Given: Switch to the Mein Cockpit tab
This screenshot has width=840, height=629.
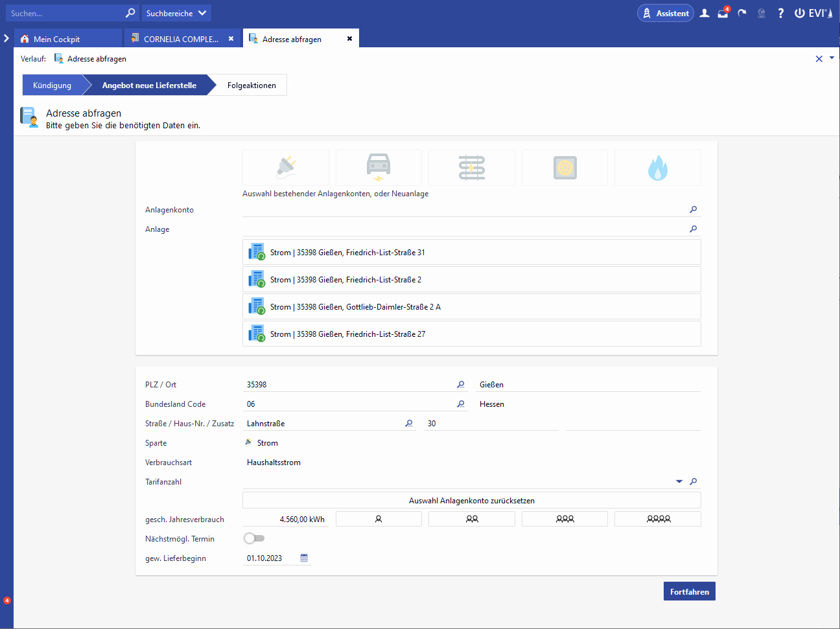Looking at the screenshot, I should [x=57, y=39].
